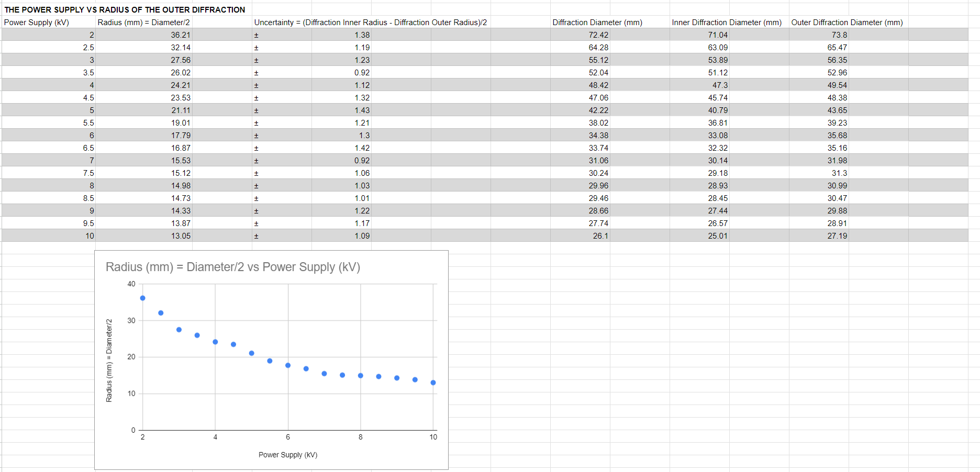Select radius cell 32.14
This screenshot has width=980, height=472.
click(x=181, y=47)
